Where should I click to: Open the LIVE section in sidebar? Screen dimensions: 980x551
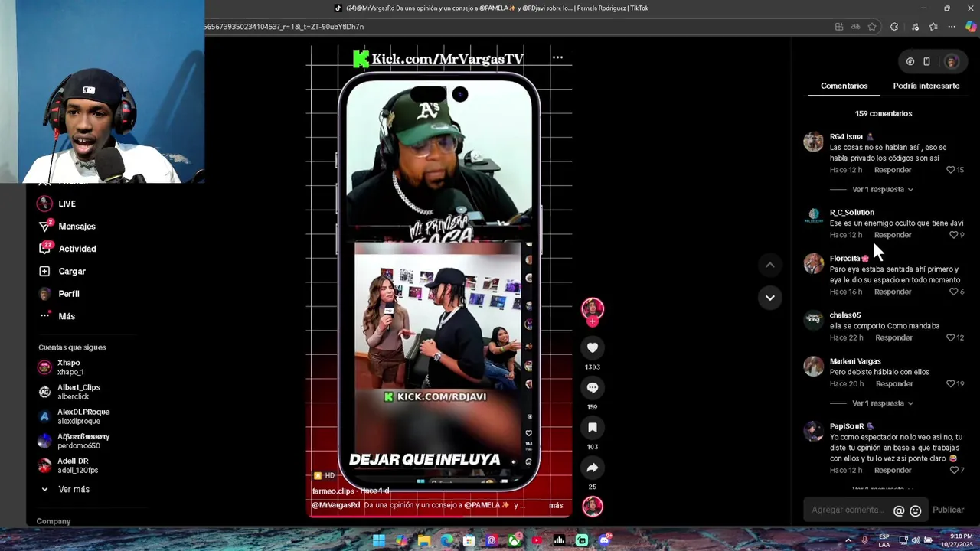(57, 204)
